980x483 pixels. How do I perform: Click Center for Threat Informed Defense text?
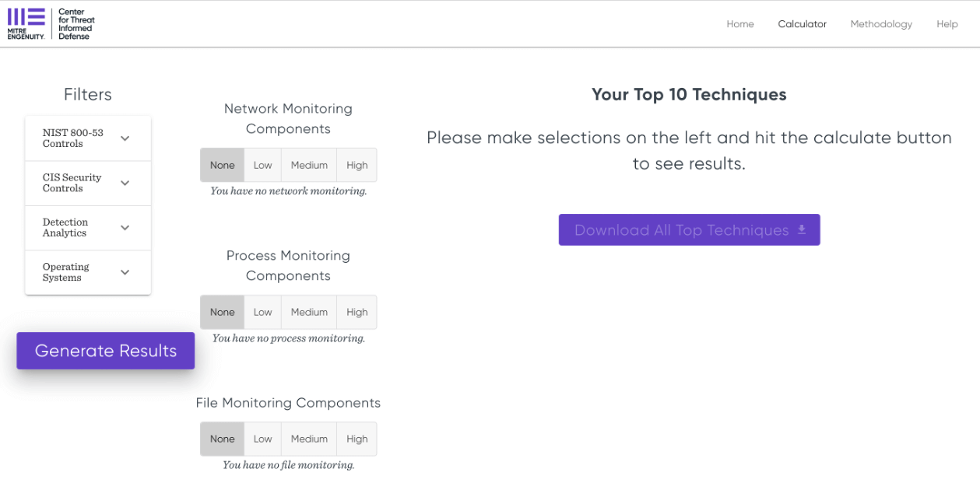click(76, 24)
